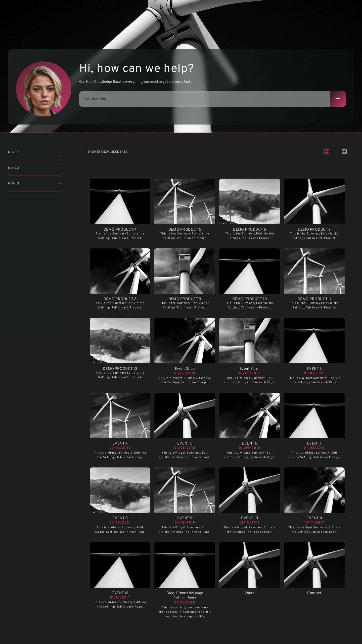The width and height of the screenshot is (362, 644).
Task: Click the Ask anything search field
Action: [204, 99]
